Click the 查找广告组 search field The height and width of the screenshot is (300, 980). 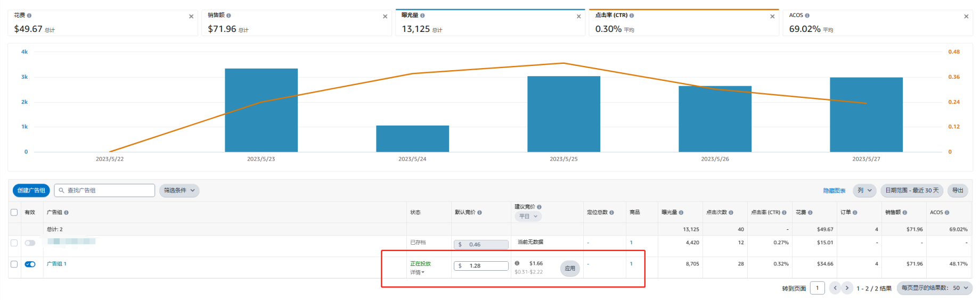click(x=104, y=190)
